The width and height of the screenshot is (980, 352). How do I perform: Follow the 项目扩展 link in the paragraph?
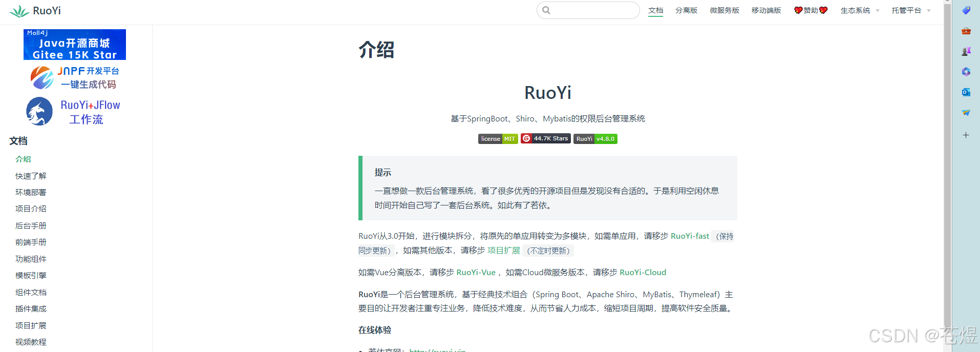pos(504,251)
